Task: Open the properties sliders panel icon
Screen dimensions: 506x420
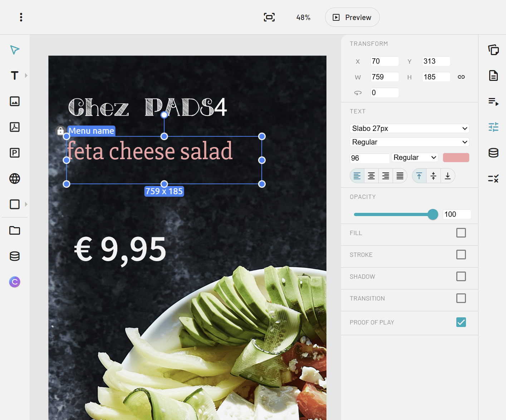Action: 493,127
